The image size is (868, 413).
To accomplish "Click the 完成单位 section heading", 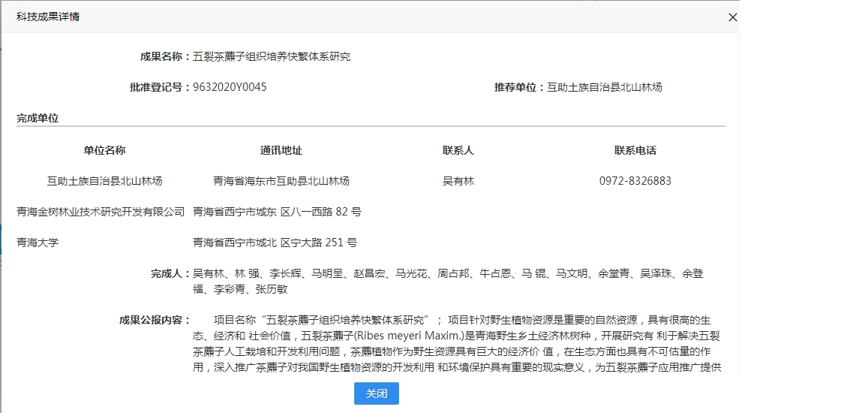I will pyautogui.click(x=38, y=118).
